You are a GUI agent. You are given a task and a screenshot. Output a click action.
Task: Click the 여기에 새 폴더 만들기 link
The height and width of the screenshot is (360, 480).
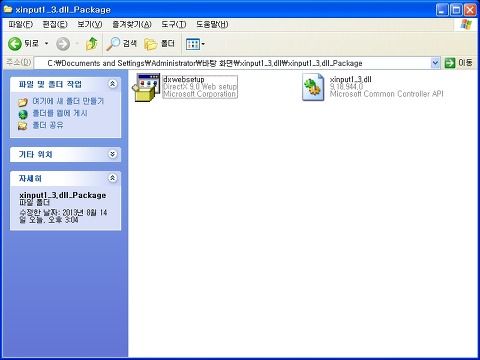[68, 101]
